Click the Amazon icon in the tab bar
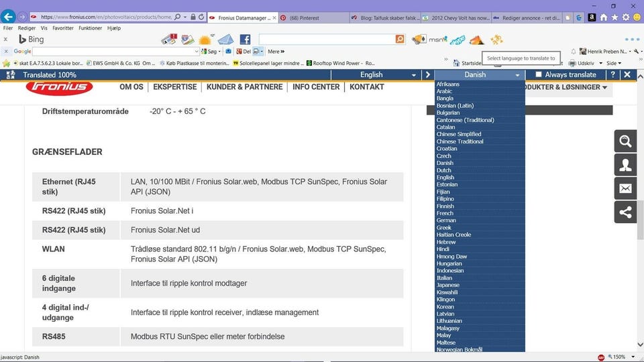 592,17
